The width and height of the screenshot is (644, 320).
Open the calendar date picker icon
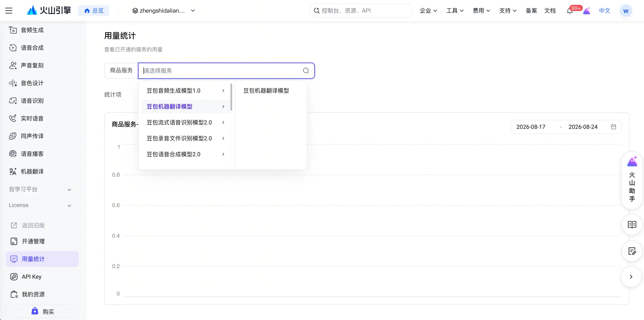point(614,127)
